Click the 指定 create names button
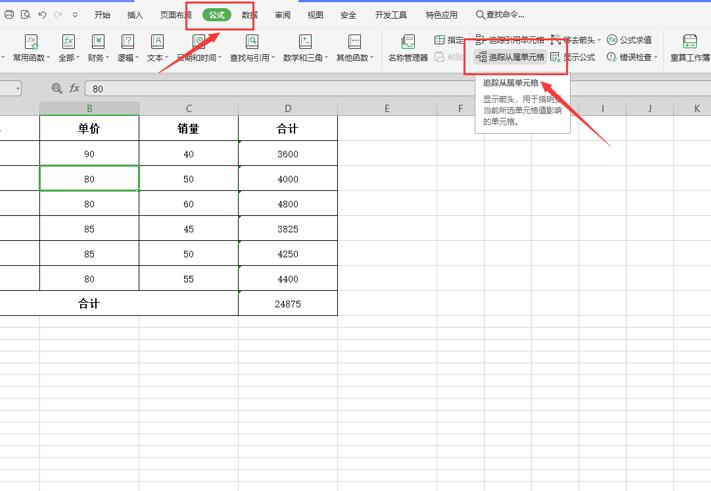Image resolution: width=711 pixels, height=491 pixels. click(x=448, y=40)
